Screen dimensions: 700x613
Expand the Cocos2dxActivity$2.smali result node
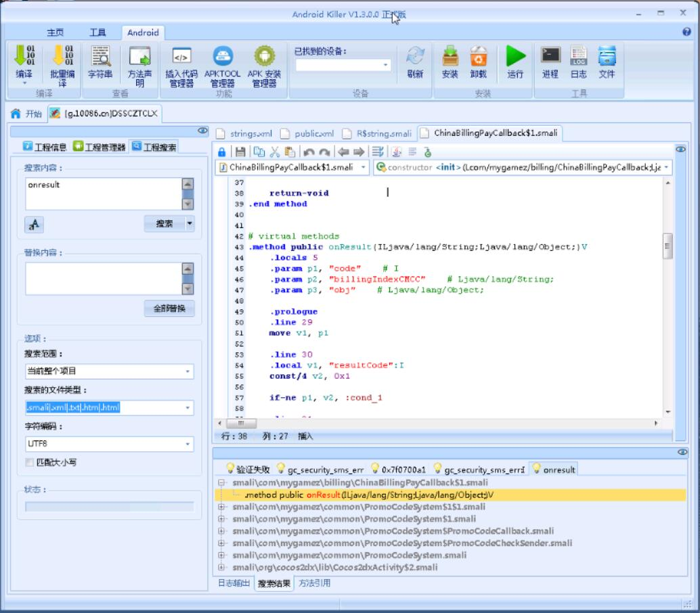221,568
